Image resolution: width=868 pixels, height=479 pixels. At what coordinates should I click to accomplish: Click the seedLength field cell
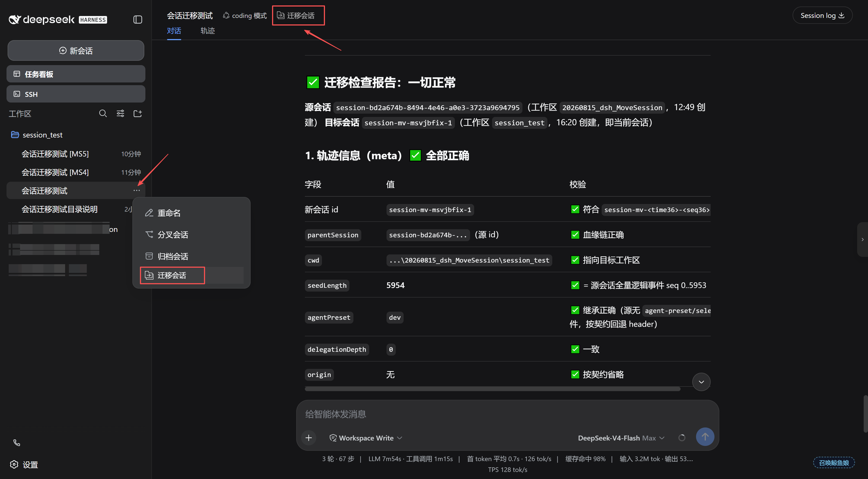click(x=327, y=285)
